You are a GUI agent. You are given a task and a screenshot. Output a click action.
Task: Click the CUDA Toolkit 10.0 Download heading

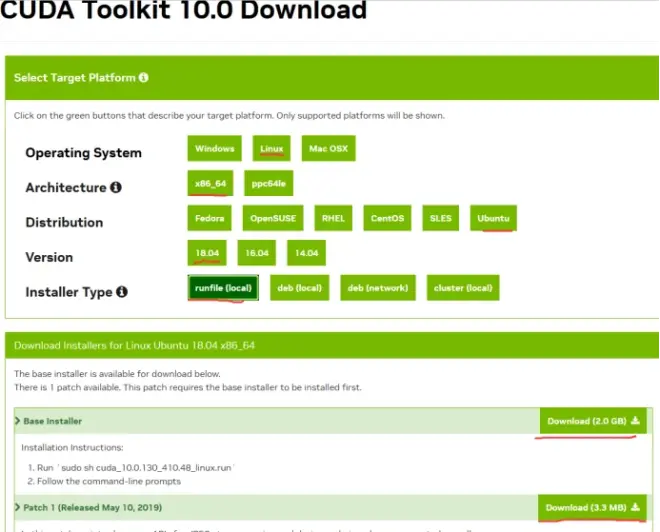click(184, 9)
